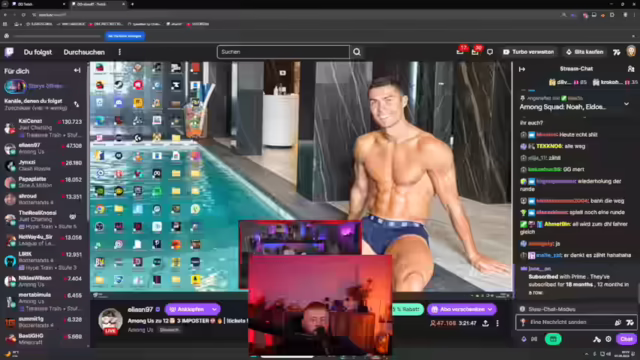Image resolution: width=640 pixels, height=360 pixels.
Task: Open the Storys entry under Für dich
Action: 35,86
